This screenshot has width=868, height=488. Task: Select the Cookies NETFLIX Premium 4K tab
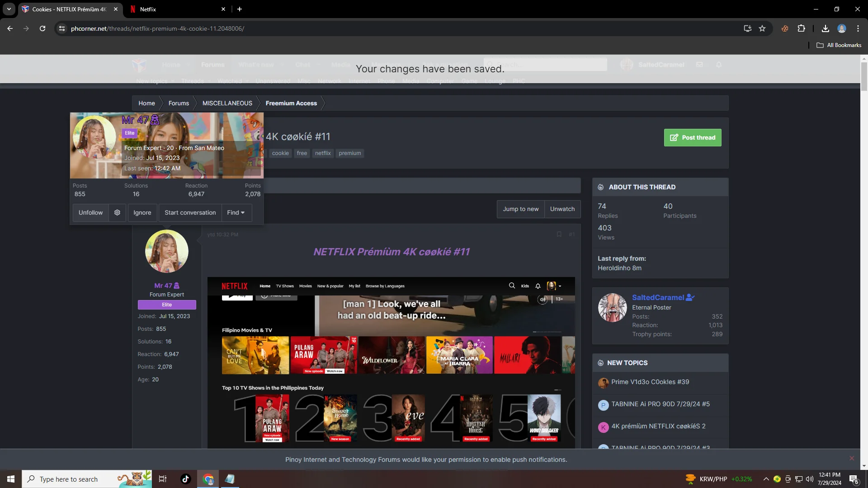pyautogui.click(x=70, y=9)
